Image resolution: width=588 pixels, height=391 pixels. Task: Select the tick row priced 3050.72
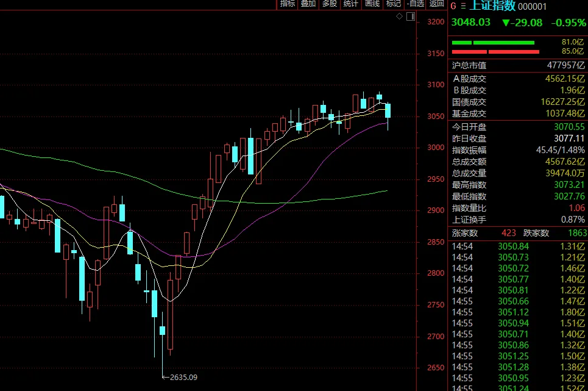[x=518, y=268]
